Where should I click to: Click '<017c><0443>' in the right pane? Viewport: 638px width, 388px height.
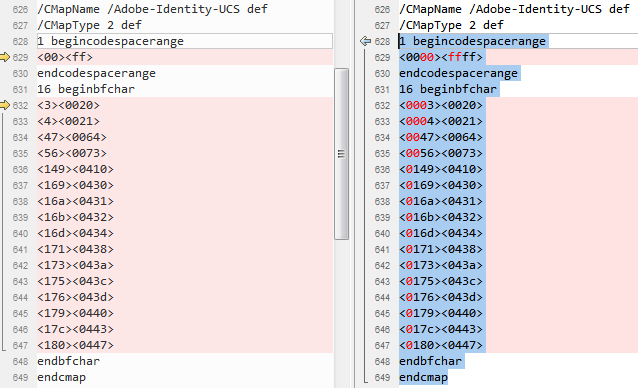(x=441, y=329)
